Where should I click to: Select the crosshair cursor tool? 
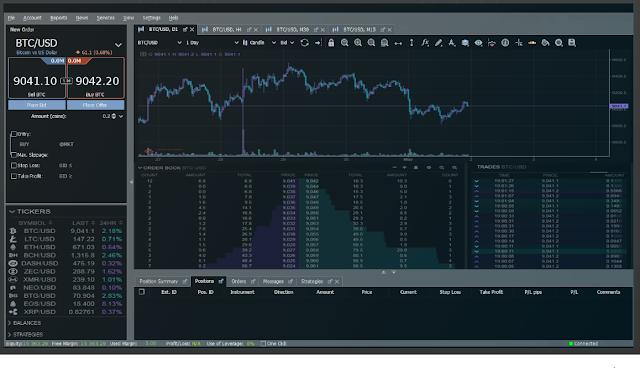(x=519, y=43)
